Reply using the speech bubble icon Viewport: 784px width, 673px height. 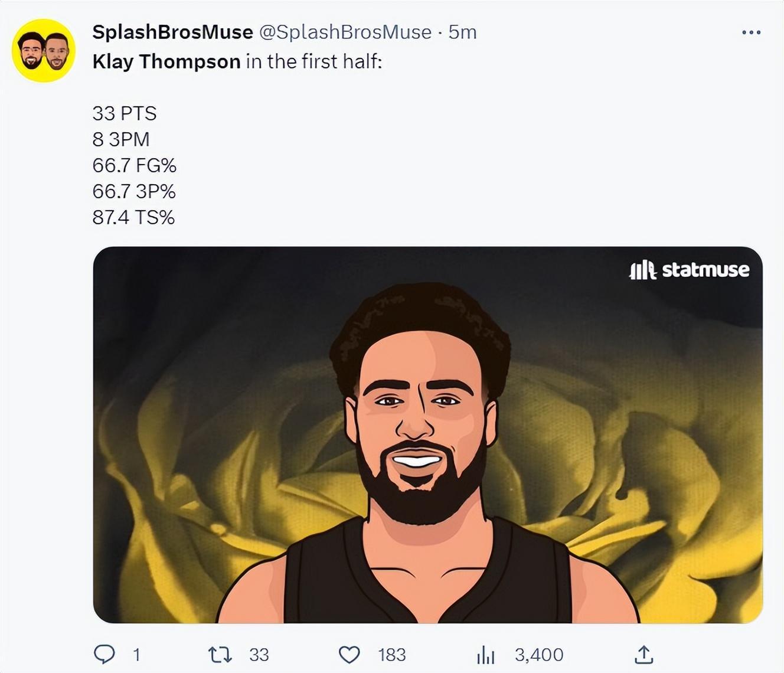[x=104, y=654]
